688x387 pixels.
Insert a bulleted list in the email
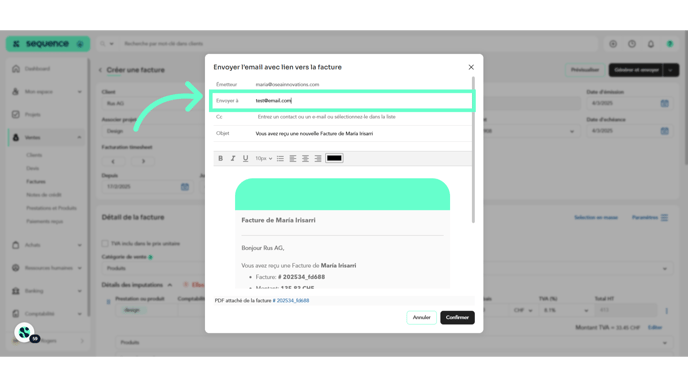[x=280, y=158]
